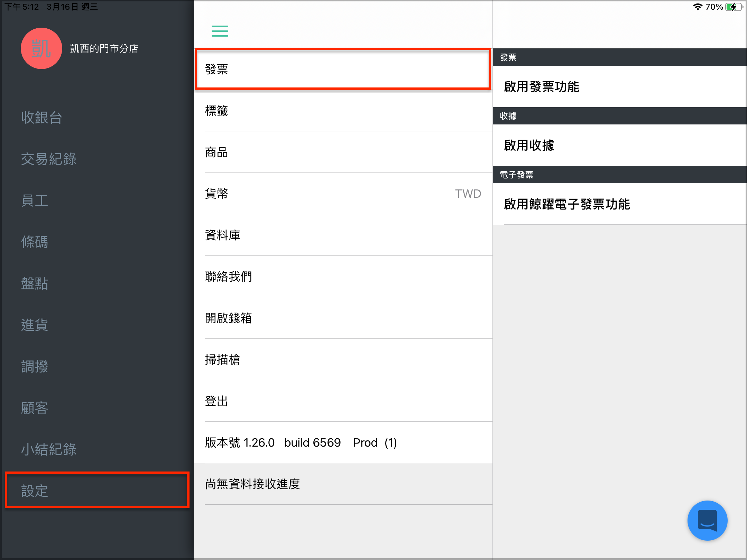Enable 啟用發票功能 option

tap(620, 86)
